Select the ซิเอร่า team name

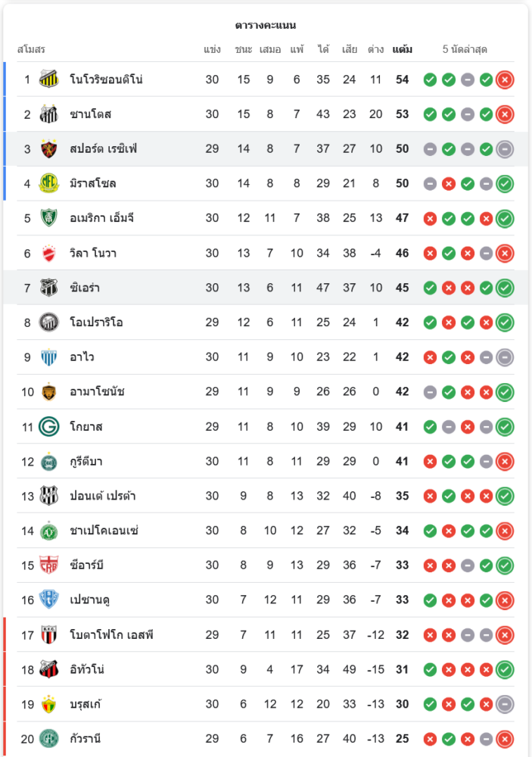tap(85, 288)
